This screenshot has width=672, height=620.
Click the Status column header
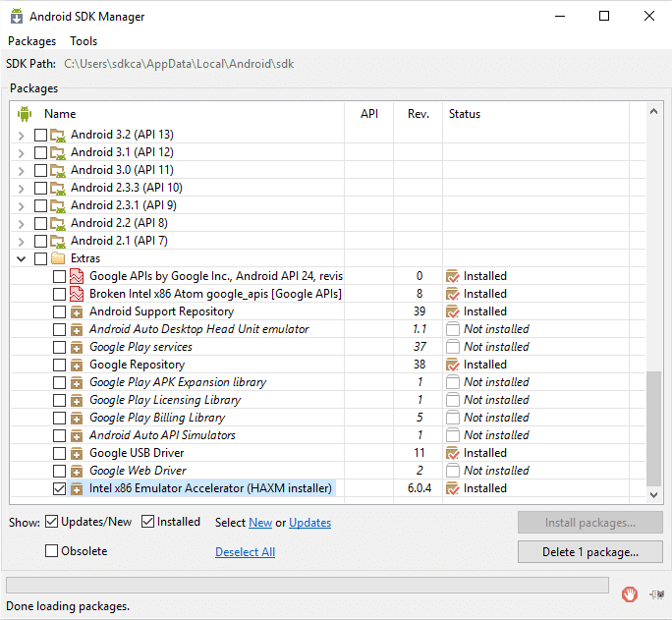pyautogui.click(x=465, y=114)
